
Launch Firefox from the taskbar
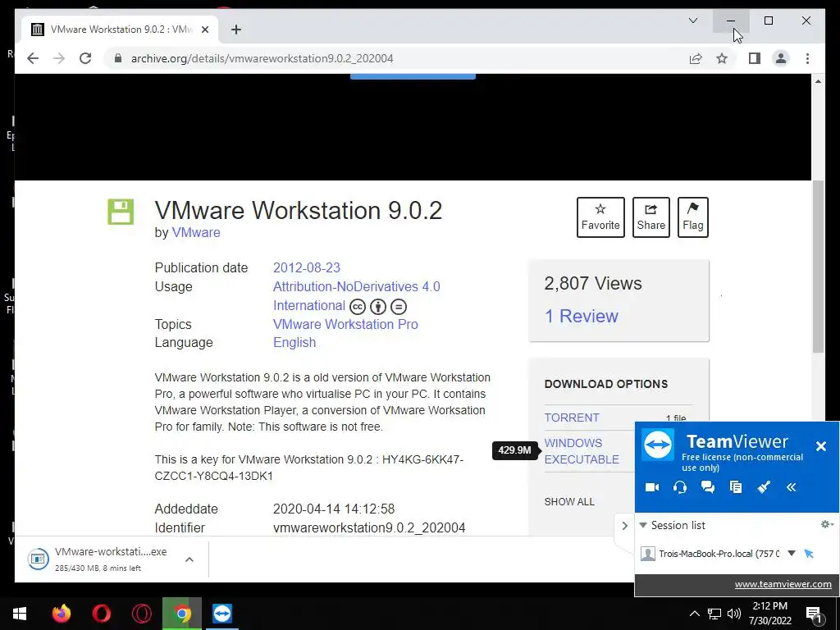[x=61, y=614]
